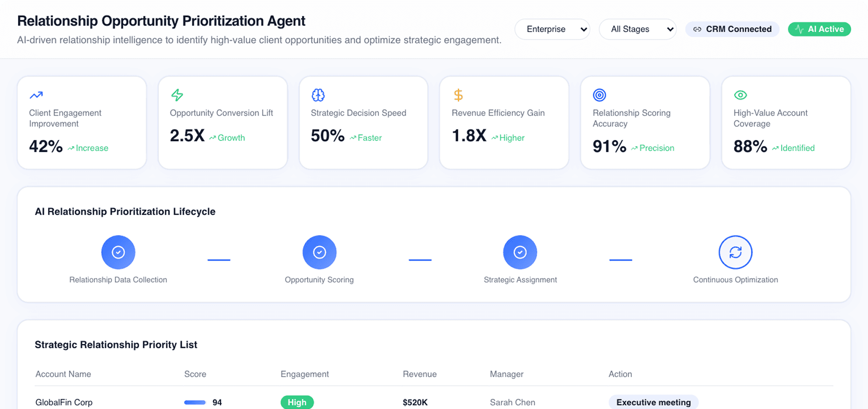Image resolution: width=868 pixels, height=409 pixels.
Task: Click the small arrow beside Faster label
Action: [353, 138]
